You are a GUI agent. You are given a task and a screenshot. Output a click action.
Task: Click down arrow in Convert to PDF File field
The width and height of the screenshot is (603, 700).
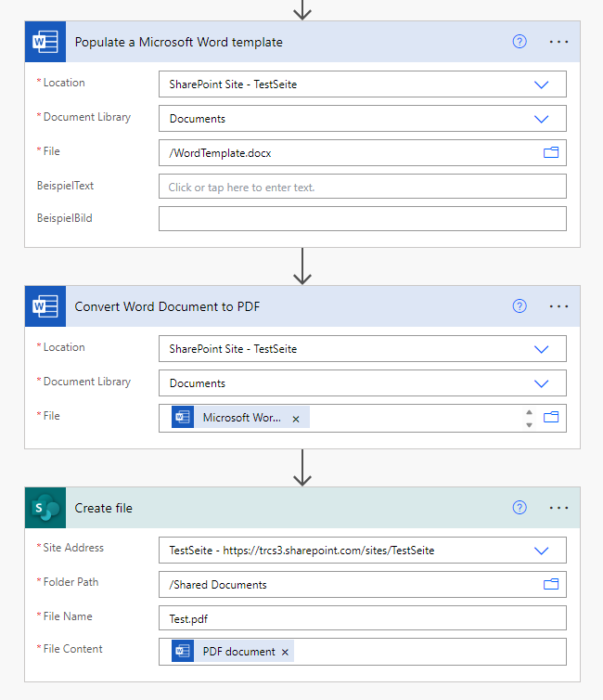tap(529, 425)
